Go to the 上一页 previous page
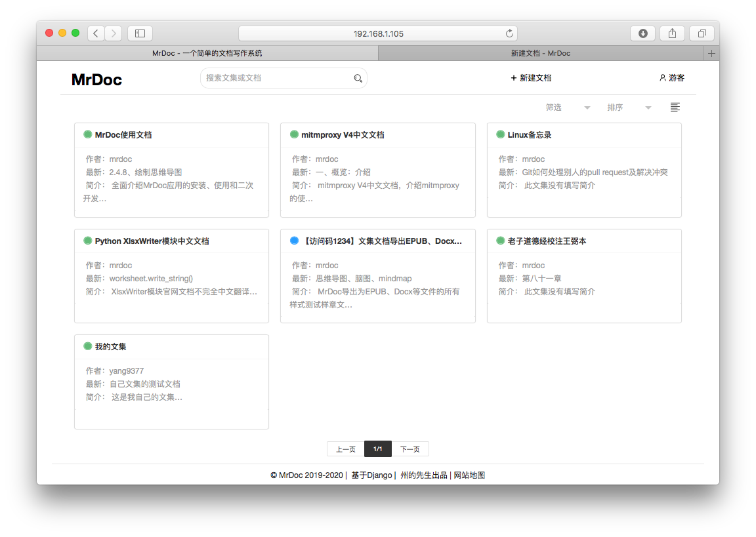The height and width of the screenshot is (537, 756). pos(346,449)
